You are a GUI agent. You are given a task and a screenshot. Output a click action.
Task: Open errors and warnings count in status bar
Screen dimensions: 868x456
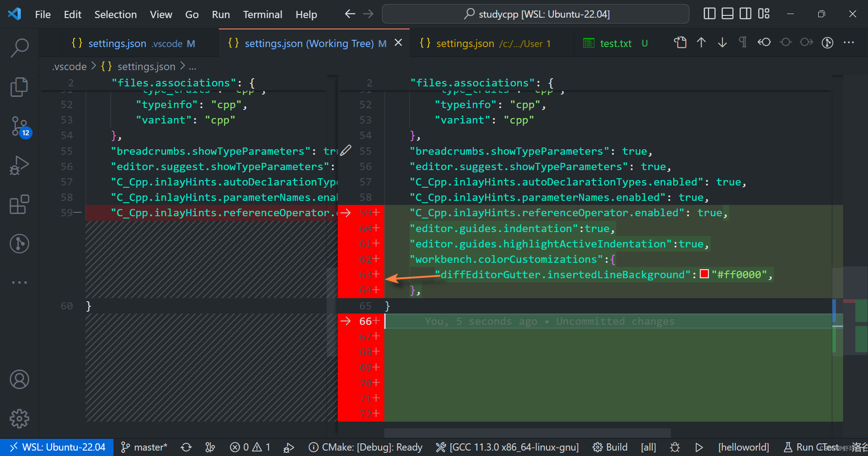point(250,447)
